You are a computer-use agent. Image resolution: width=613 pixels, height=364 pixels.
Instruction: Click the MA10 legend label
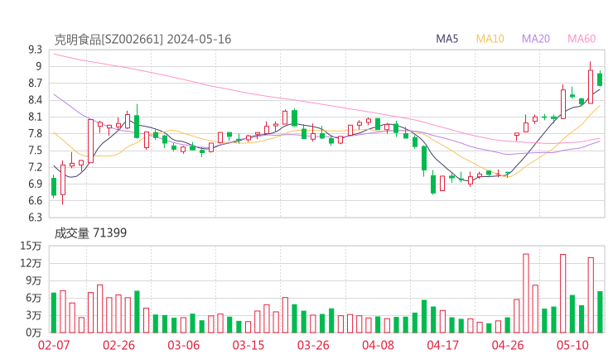click(490, 39)
